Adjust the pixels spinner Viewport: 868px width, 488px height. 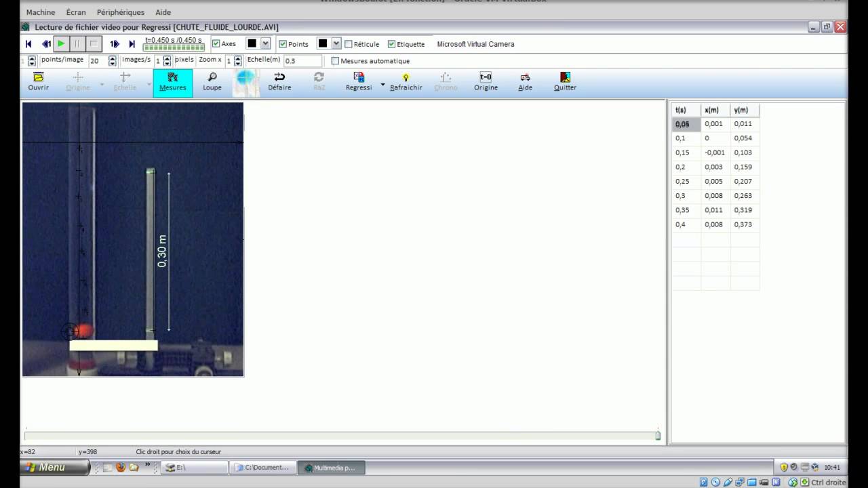tap(167, 61)
